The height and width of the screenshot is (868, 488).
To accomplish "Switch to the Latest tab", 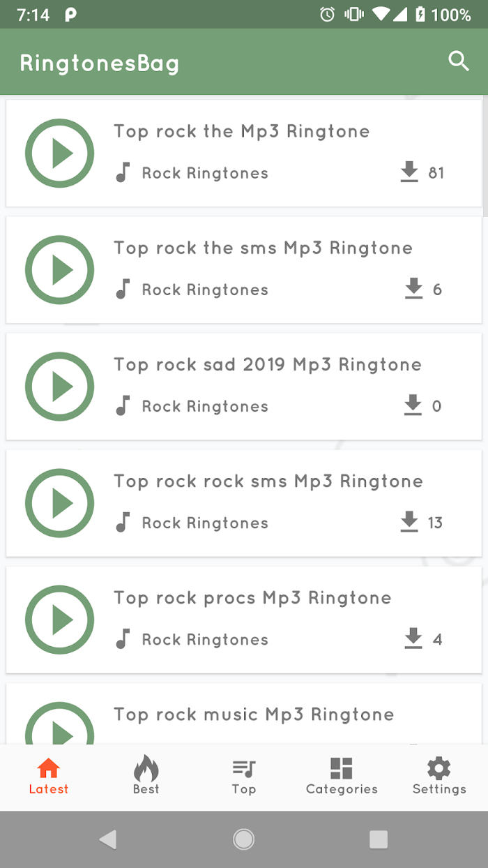I will [49, 777].
